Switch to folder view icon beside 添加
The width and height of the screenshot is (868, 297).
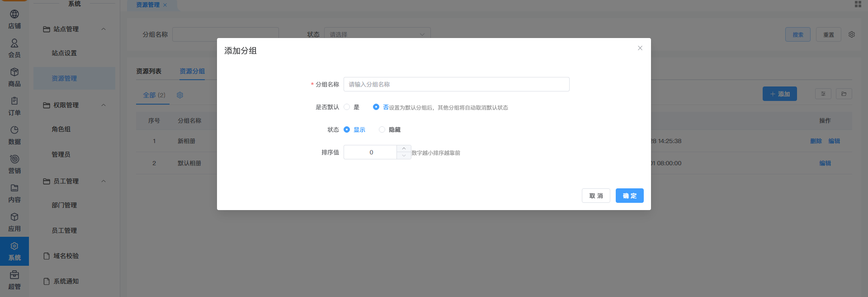point(844,94)
